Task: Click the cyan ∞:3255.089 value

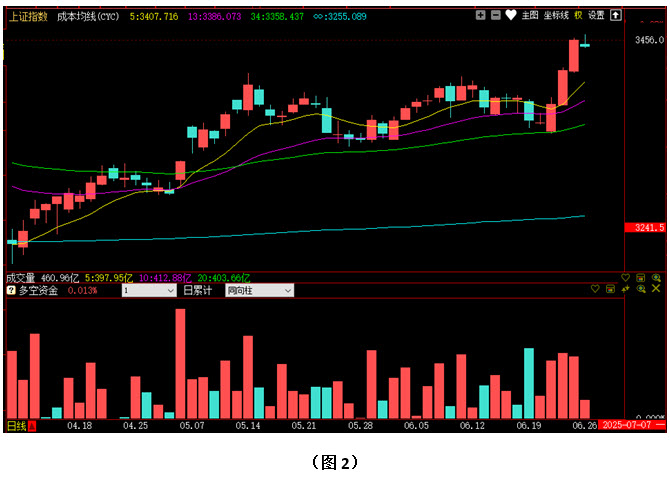Action: tap(340, 17)
